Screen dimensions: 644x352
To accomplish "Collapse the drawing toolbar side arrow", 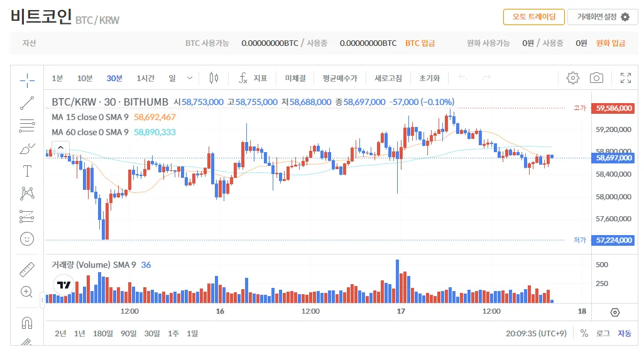I will click(42, 300).
